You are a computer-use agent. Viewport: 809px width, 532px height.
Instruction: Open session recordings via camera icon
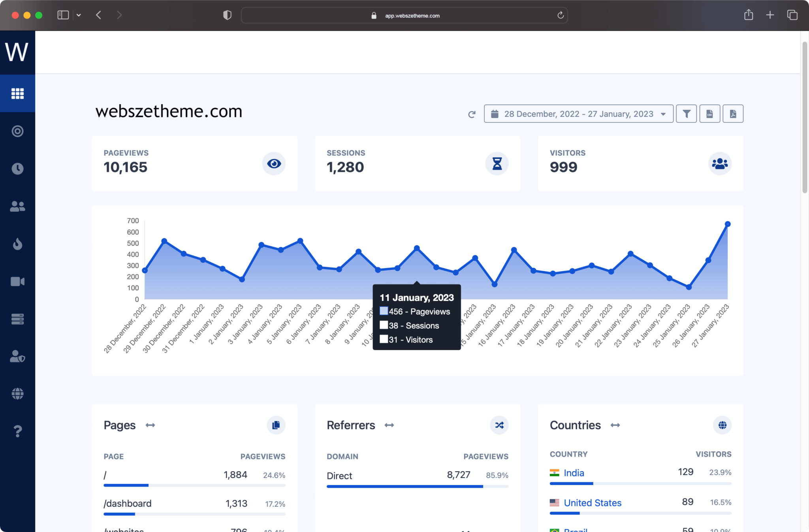[x=18, y=281]
